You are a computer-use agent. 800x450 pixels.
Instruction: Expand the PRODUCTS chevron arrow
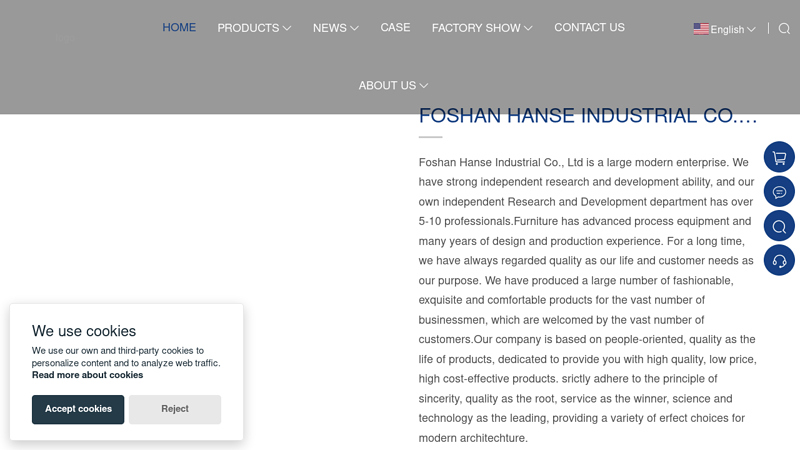[287, 28]
